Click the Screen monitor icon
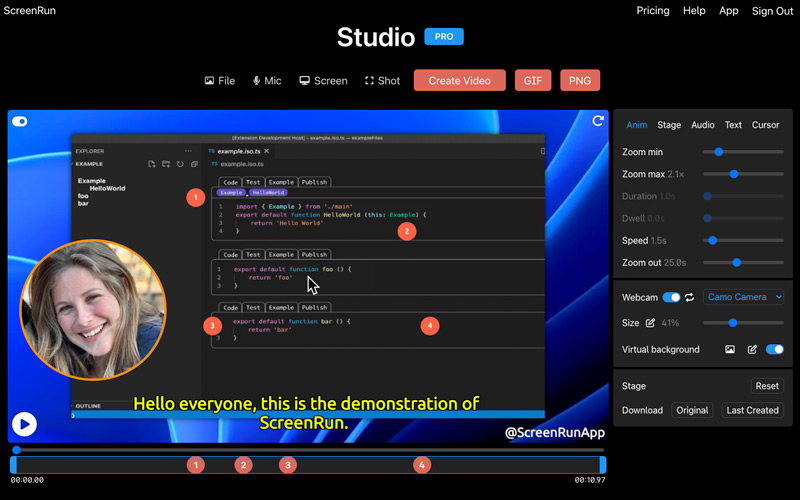 pyautogui.click(x=303, y=81)
